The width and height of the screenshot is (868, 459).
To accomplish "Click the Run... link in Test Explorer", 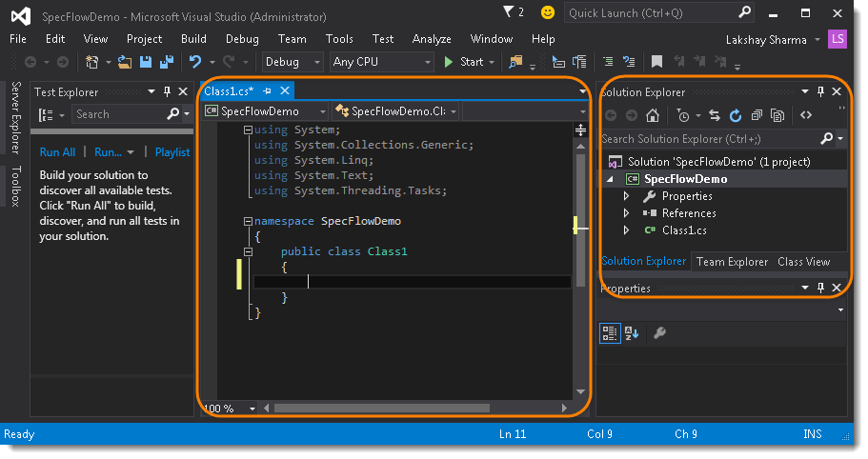I will pyautogui.click(x=108, y=152).
